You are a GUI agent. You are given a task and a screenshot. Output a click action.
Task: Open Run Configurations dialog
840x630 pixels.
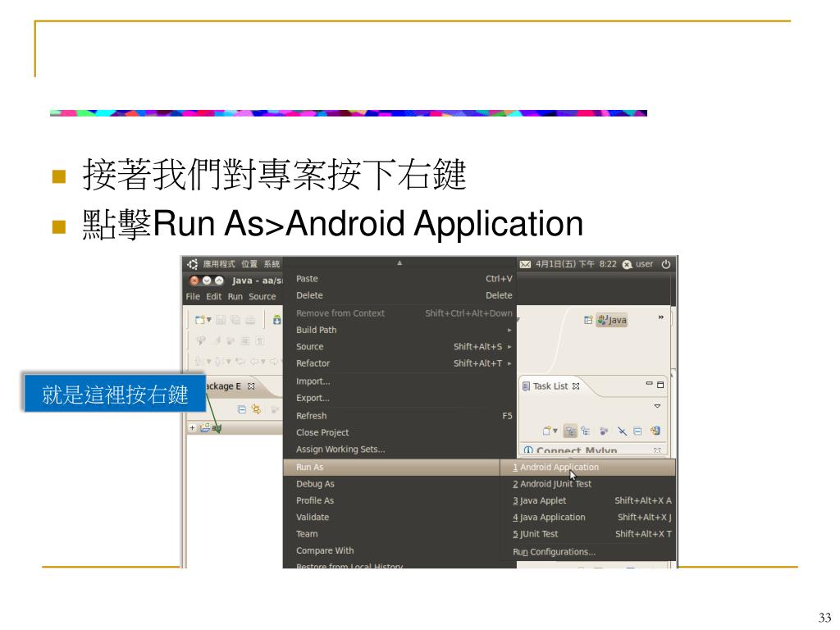587,552
